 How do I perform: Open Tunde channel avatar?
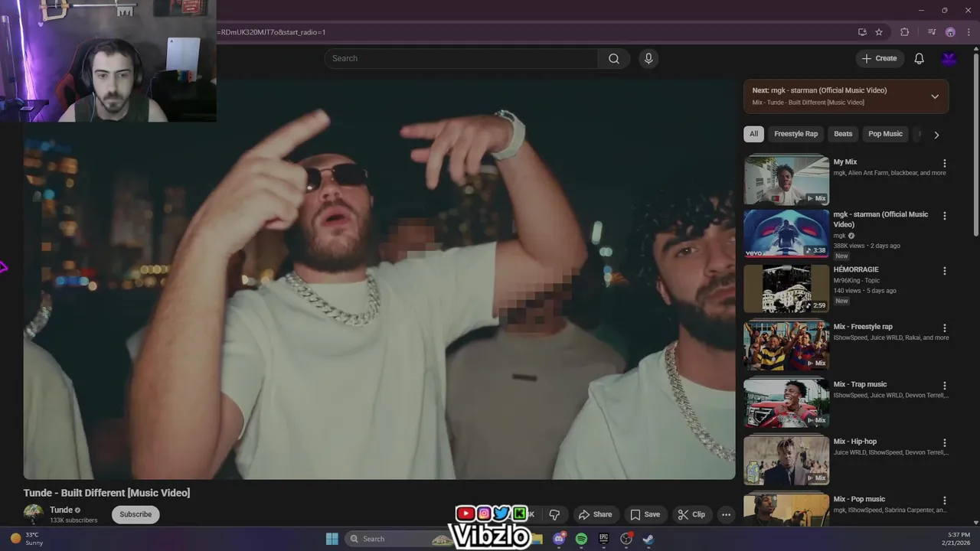pyautogui.click(x=34, y=514)
